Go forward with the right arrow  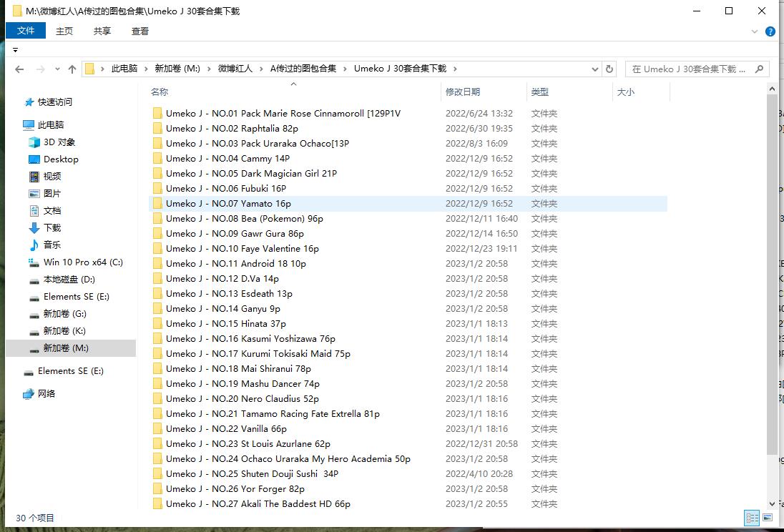(41, 69)
